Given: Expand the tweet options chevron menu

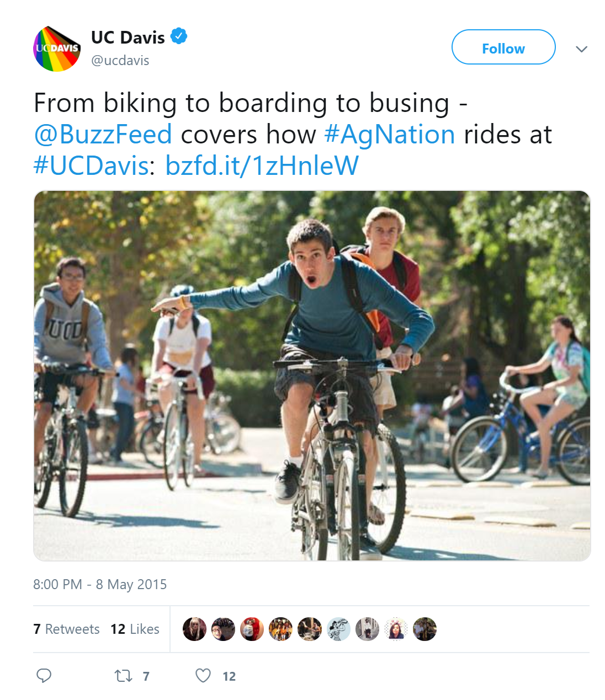Looking at the screenshot, I should coord(581,49).
